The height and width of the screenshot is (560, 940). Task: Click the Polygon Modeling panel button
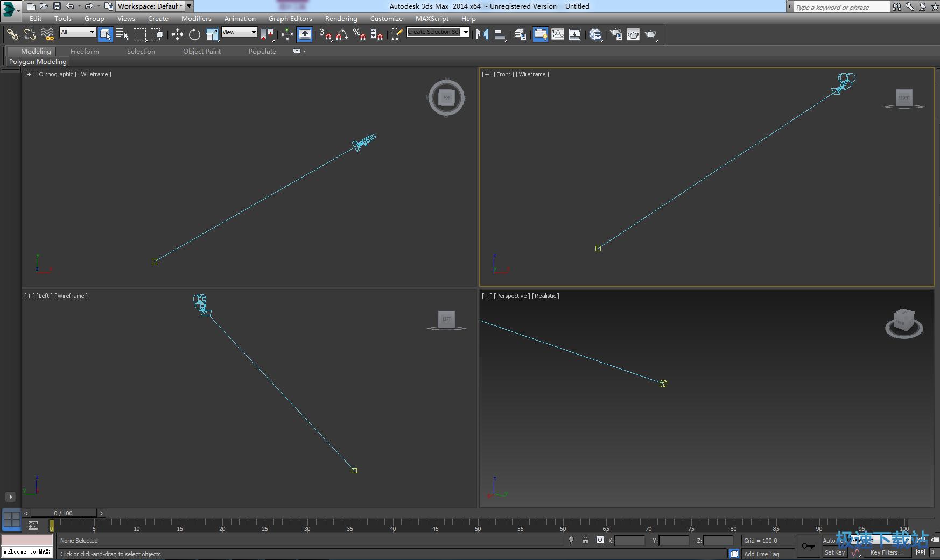pos(38,62)
